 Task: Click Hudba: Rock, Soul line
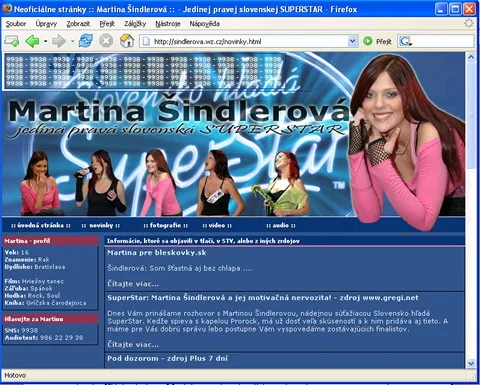click(x=32, y=296)
